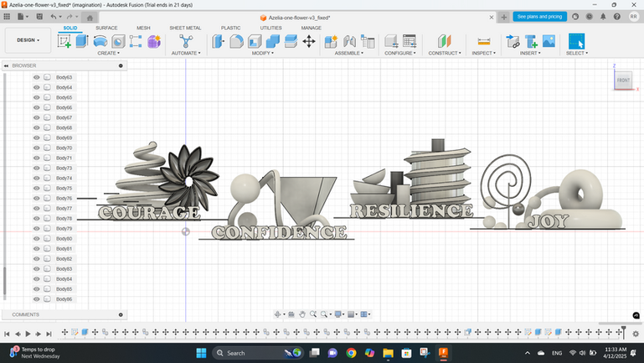Select the Combine tool
The height and width of the screenshot is (363, 644).
pyautogui.click(x=273, y=42)
